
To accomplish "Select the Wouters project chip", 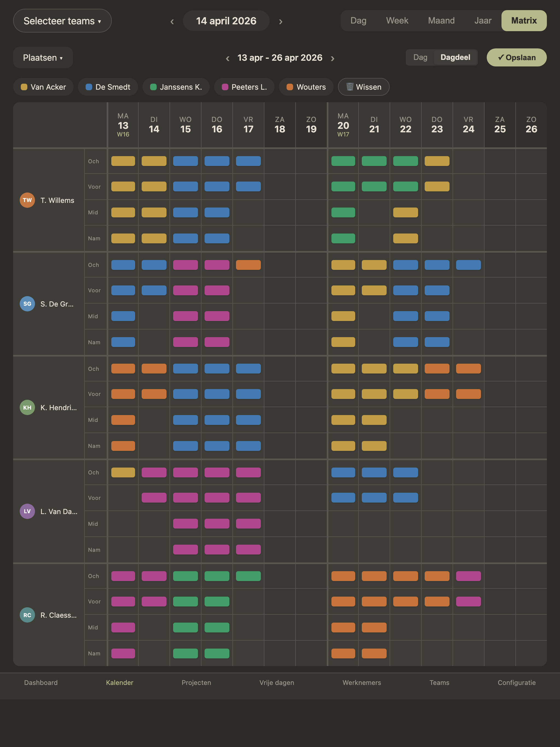I will pyautogui.click(x=306, y=87).
